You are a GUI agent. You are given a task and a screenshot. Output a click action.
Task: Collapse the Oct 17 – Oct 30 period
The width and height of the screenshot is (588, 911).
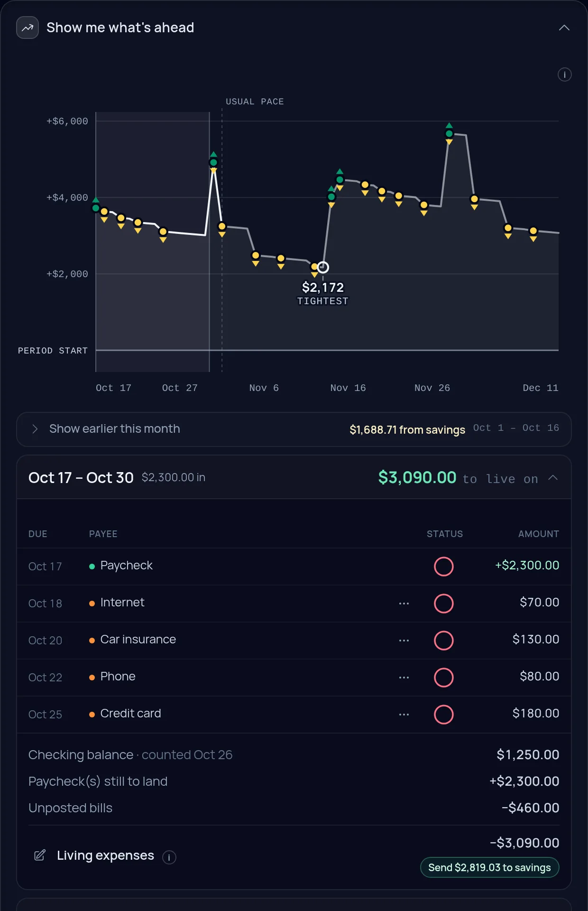click(552, 477)
